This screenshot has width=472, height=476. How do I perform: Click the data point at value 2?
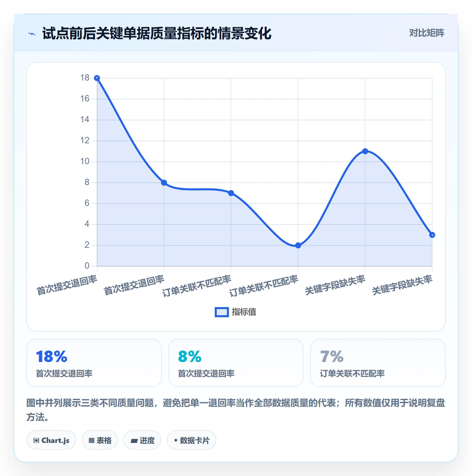point(298,245)
